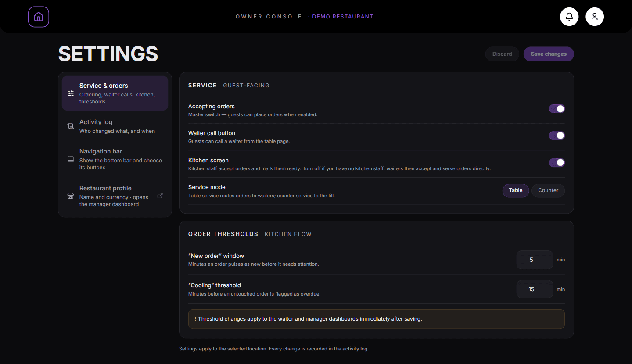Viewport: 632px width, 364px height.
Task: Go to the Activity log section
Action: [x=115, y=126]
